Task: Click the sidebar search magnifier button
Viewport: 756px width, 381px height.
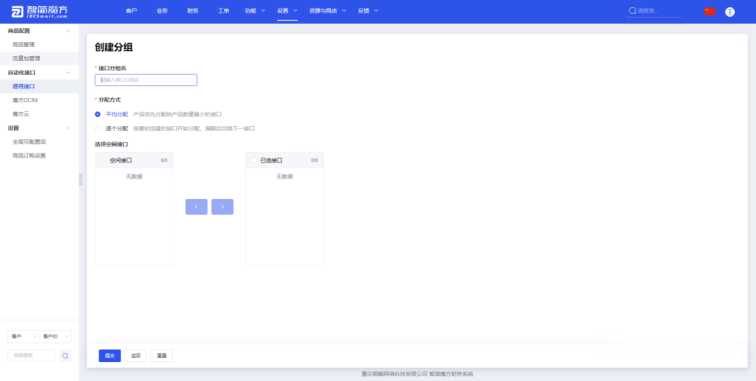Action: [x=66, y=356]
